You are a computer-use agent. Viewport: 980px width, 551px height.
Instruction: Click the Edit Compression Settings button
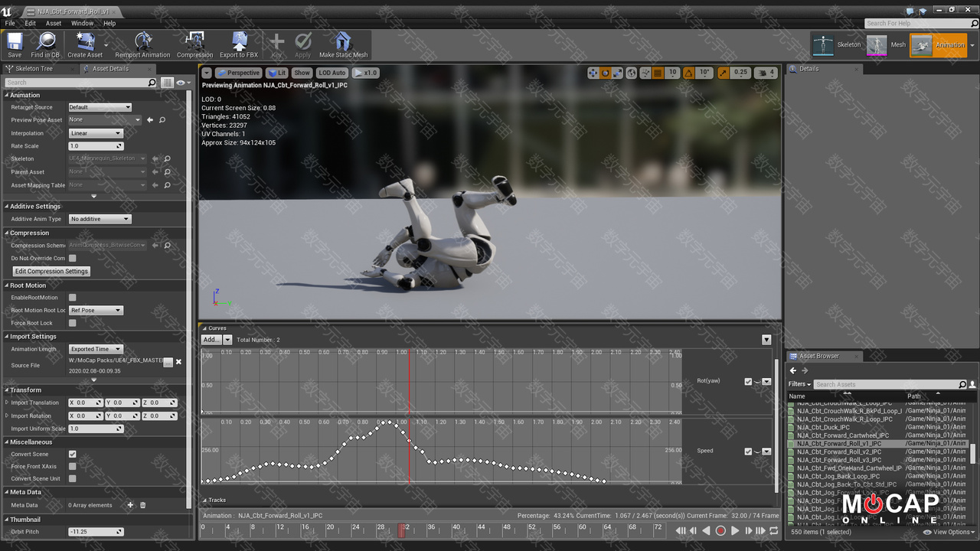click(x=51, y=272)
